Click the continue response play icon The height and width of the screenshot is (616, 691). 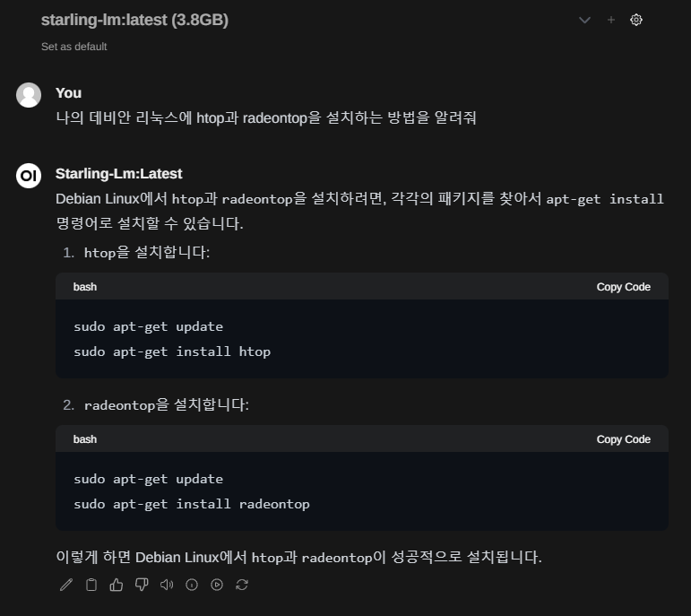216,585
